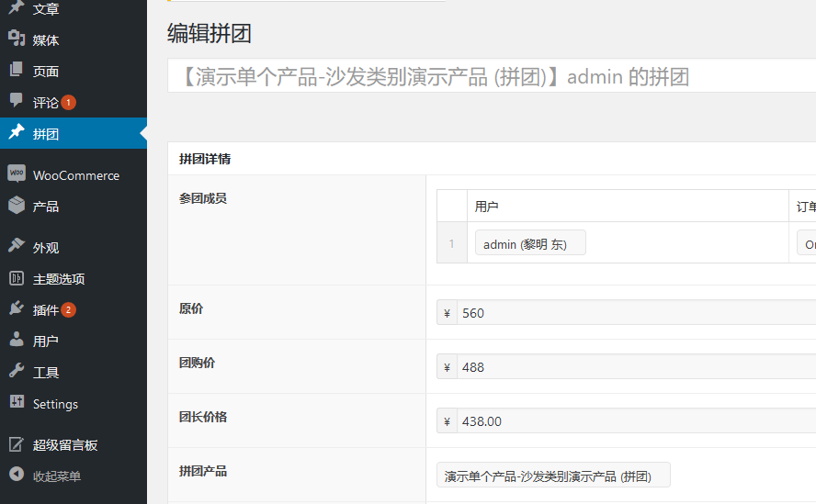The height and width of the screenshot is (504, 816).
Task: Click the Woo icon beside WooCommerce
Action: (17, 174)
